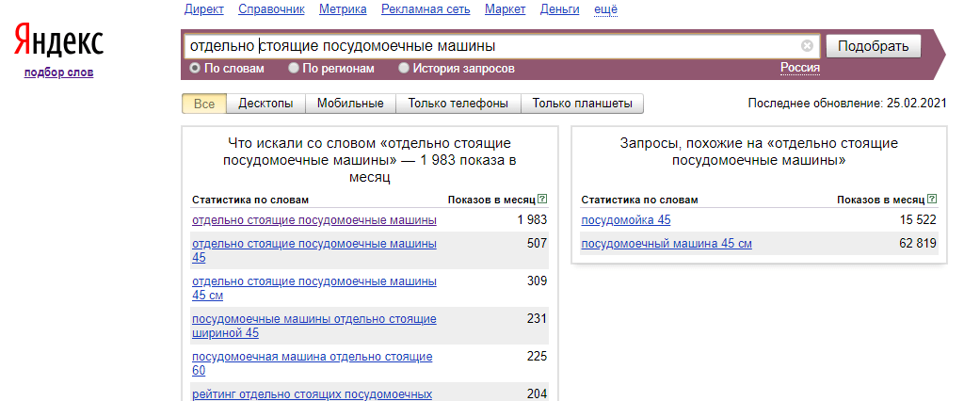Switch to the Десктопы tab
This screenshot has height=401, width=980.
click(x=265, y=104)
